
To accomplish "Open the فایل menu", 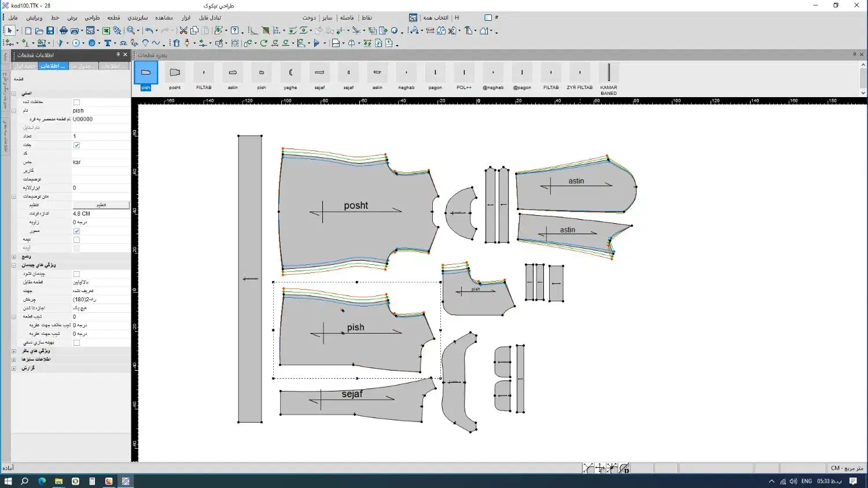I will 13,18.
